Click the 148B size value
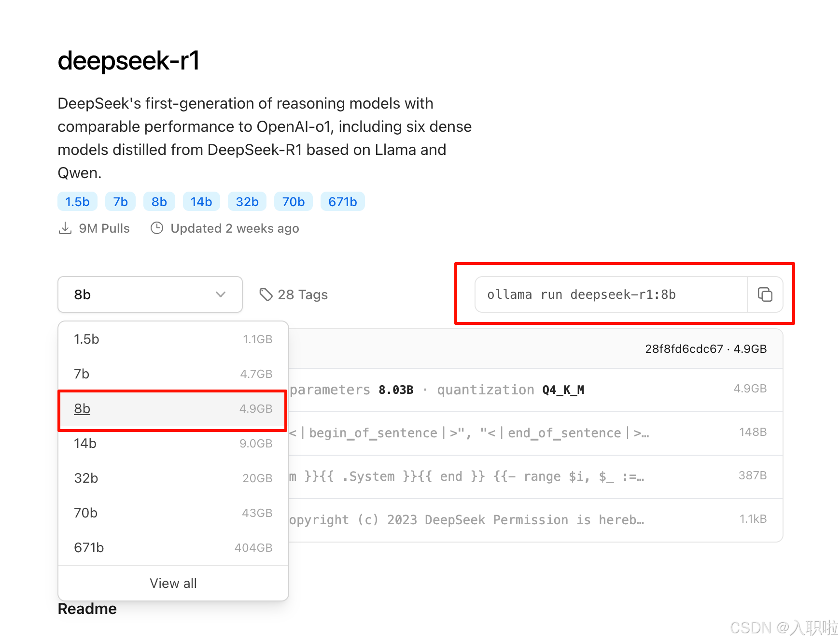This screenshot has width=840, height=642. pos(753,432)
